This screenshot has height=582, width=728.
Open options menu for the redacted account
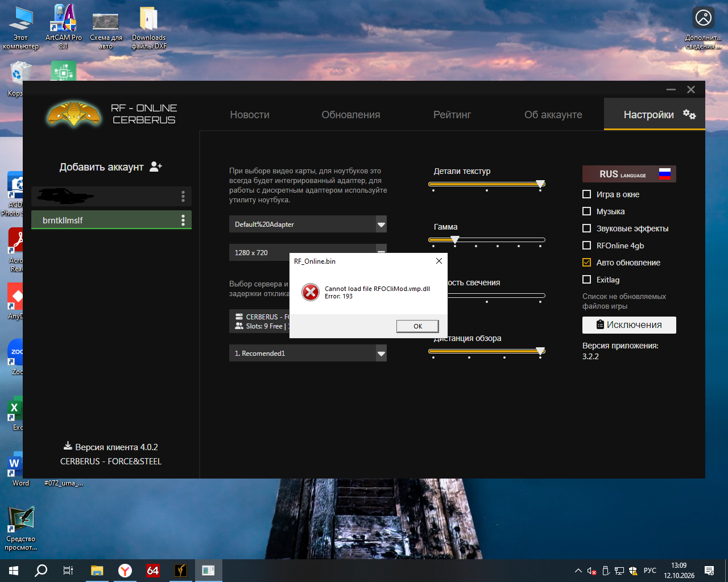coord(183,196)
